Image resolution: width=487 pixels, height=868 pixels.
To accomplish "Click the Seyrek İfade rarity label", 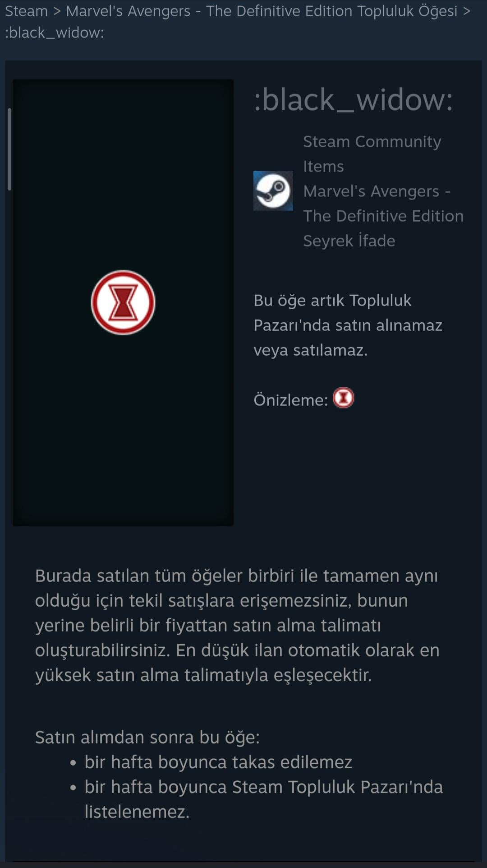I will 349,241.
